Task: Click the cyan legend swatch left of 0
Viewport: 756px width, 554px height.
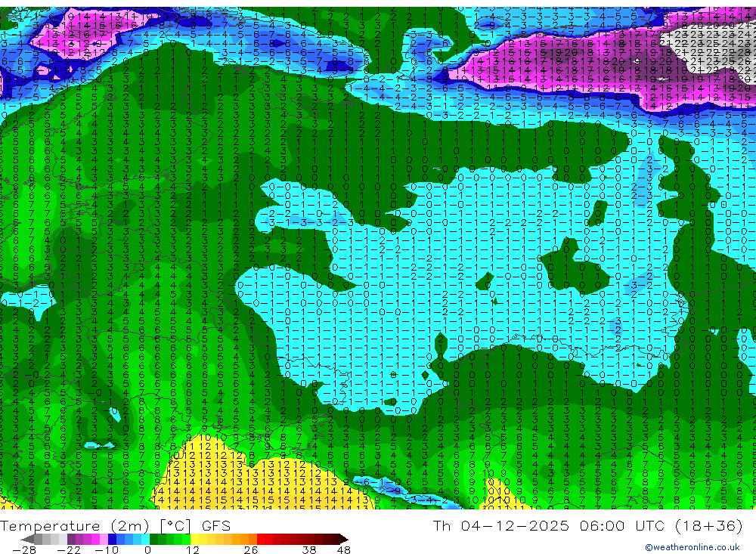Action: click(145, 539)
